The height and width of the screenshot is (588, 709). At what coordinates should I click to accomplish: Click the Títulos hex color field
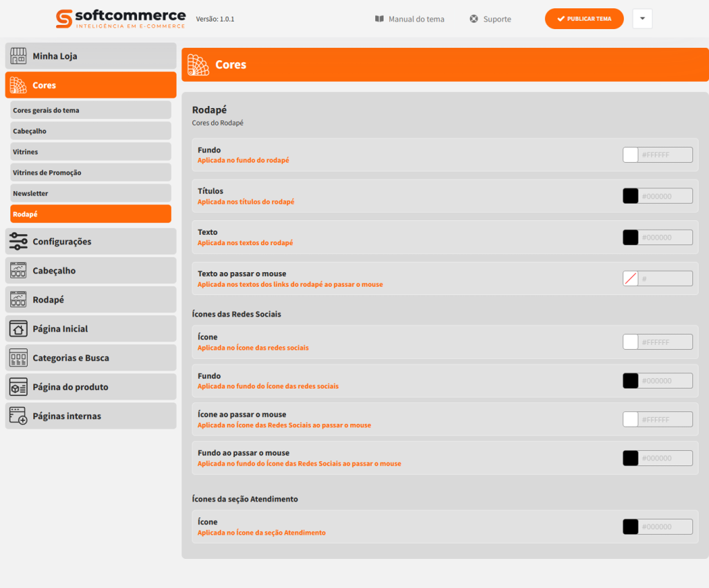pyautogui.click(x=665, y=196)
